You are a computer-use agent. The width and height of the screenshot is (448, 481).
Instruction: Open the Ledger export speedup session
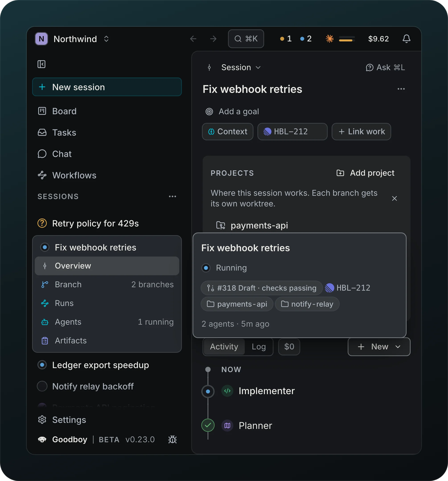coord(107,365)
